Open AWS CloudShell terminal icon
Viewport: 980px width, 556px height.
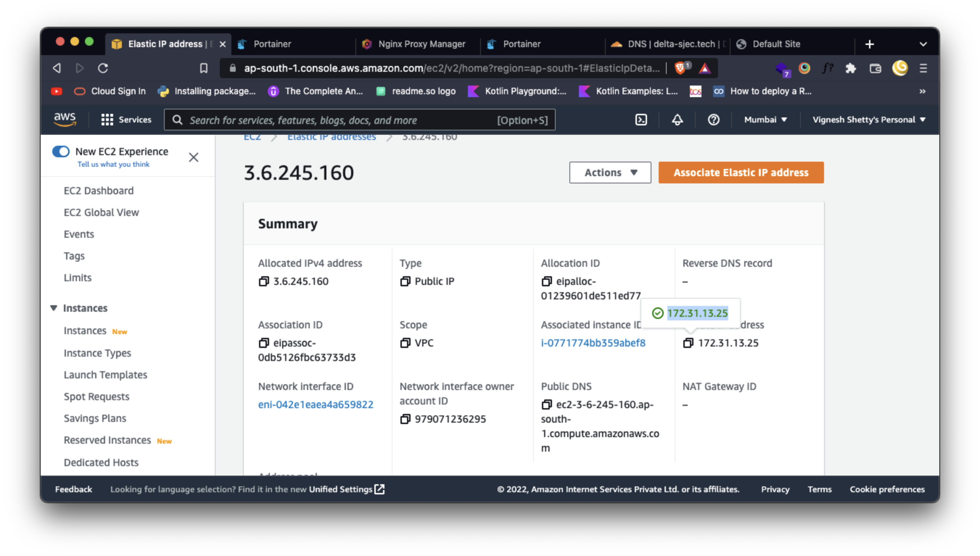(x=641, y=120)
